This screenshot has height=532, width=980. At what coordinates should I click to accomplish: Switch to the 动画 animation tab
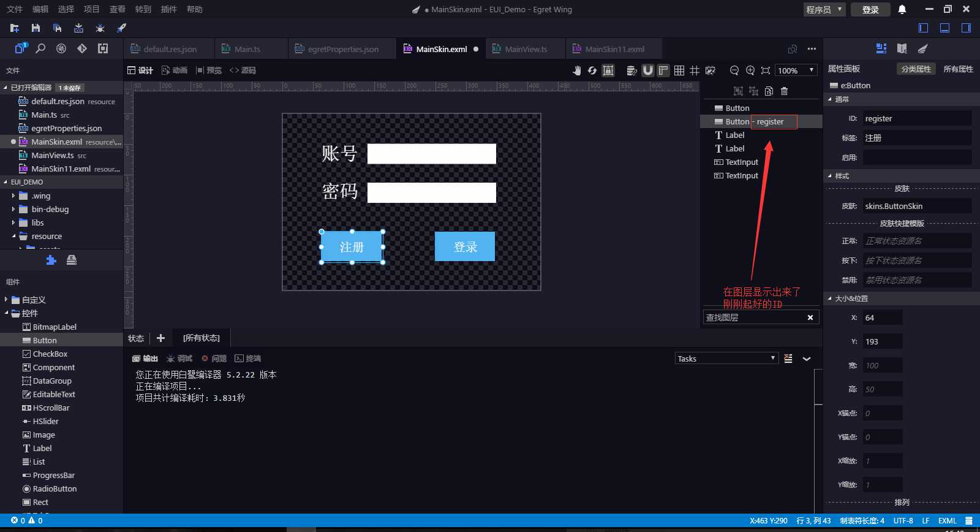(175, 70)
